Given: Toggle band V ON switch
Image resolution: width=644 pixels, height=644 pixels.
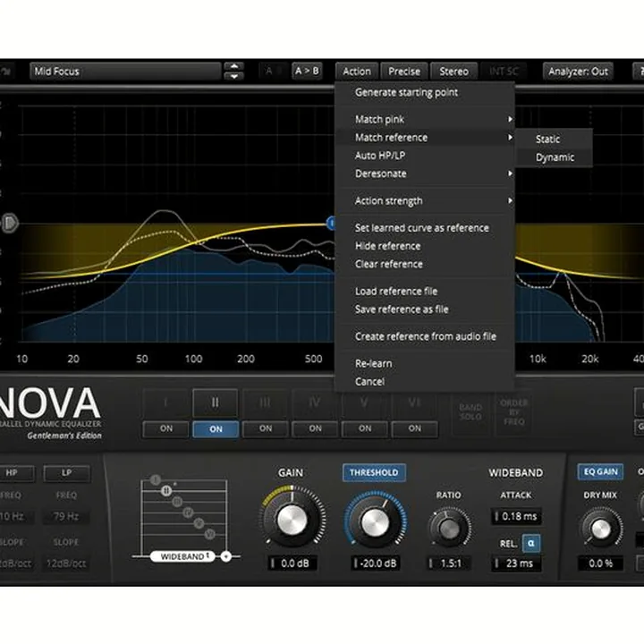Looking at the screenshot, I should 365,428.
